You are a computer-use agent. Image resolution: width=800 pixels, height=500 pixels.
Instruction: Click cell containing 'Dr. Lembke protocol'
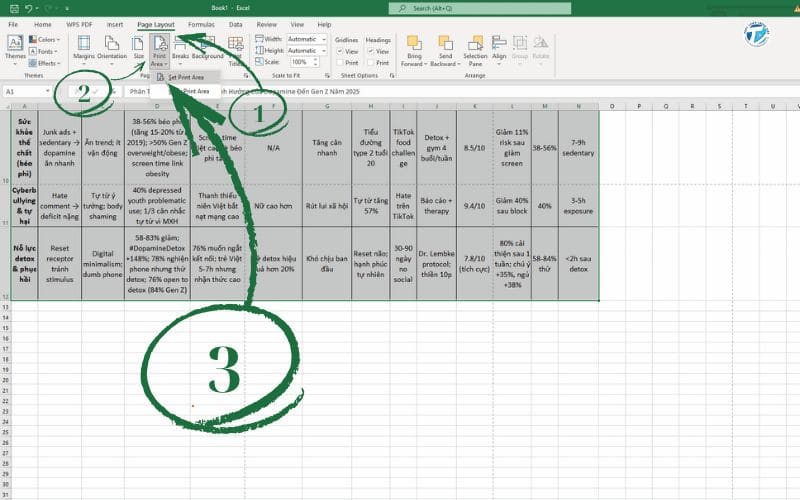pos(436,263)
